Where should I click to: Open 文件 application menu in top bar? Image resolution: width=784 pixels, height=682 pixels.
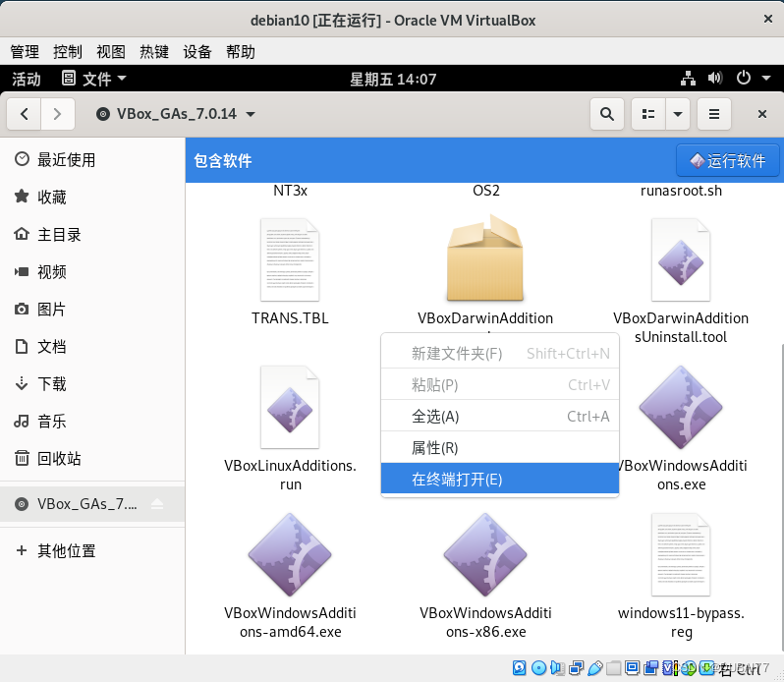point(94,79)
